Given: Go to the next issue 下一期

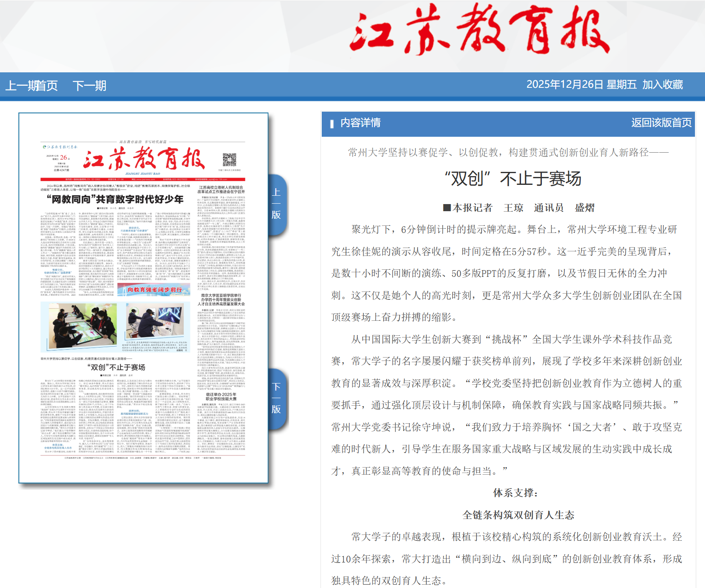Looking at the screenshot, I should tap(89, 86).
